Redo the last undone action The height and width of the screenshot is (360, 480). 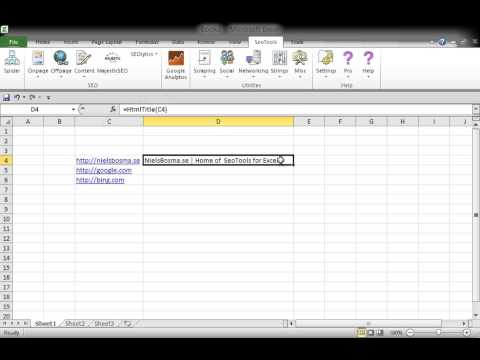(32, 97)
